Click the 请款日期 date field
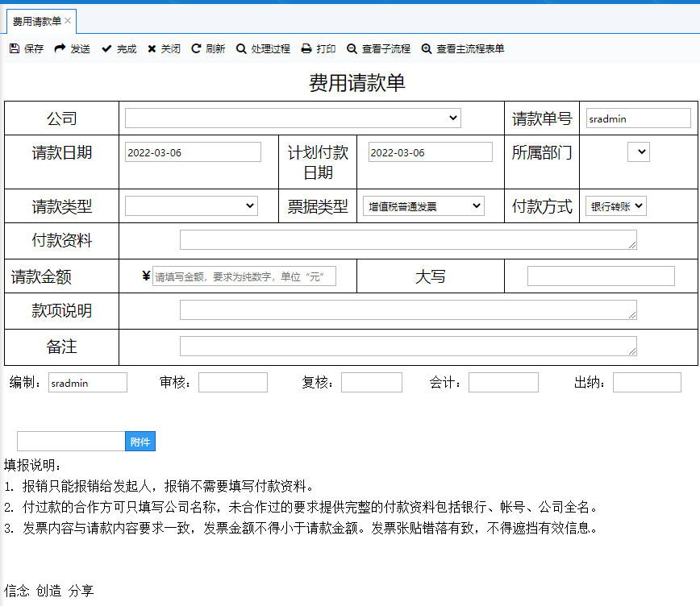 193,152
